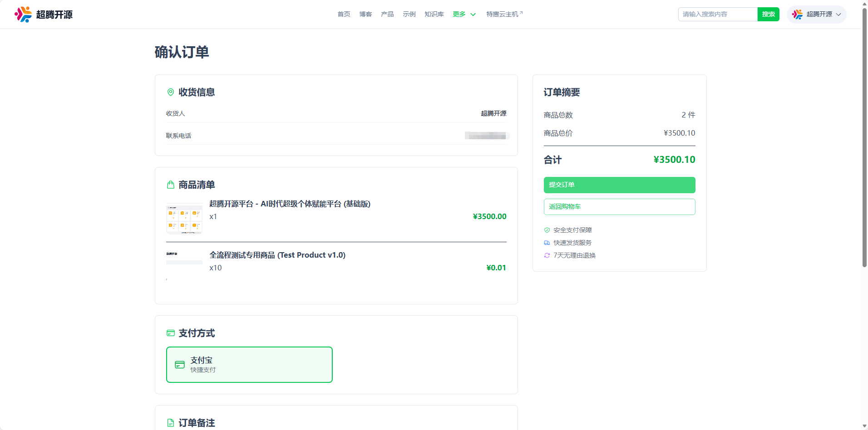Click the green 搜索 button

768,15
